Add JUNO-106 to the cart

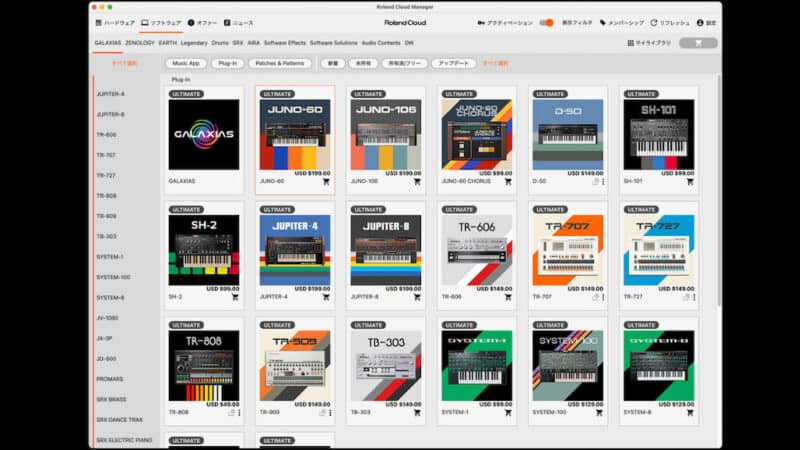[x=417, y=182]
